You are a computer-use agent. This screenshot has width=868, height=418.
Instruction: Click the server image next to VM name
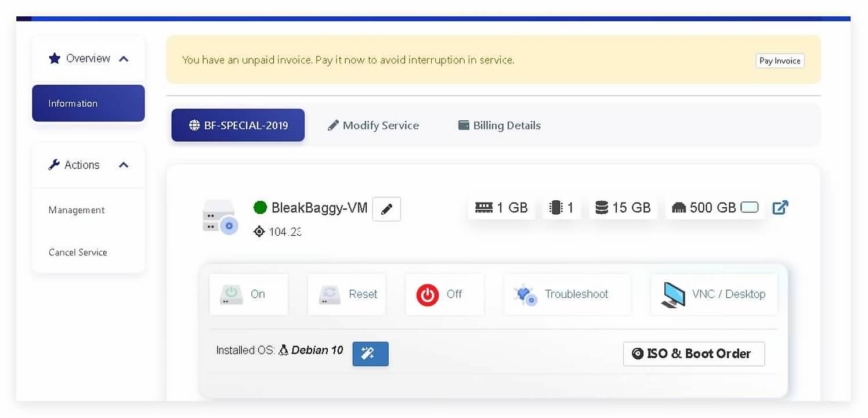coord(220,218)
